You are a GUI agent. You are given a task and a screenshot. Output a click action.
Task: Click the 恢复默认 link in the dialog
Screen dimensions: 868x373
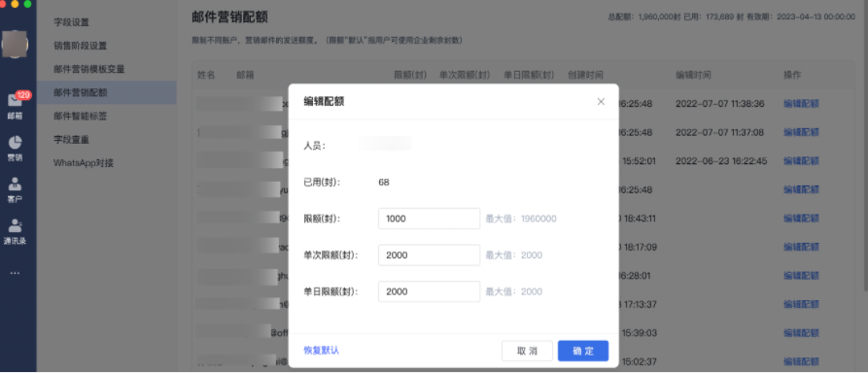[x=321, y=351]
